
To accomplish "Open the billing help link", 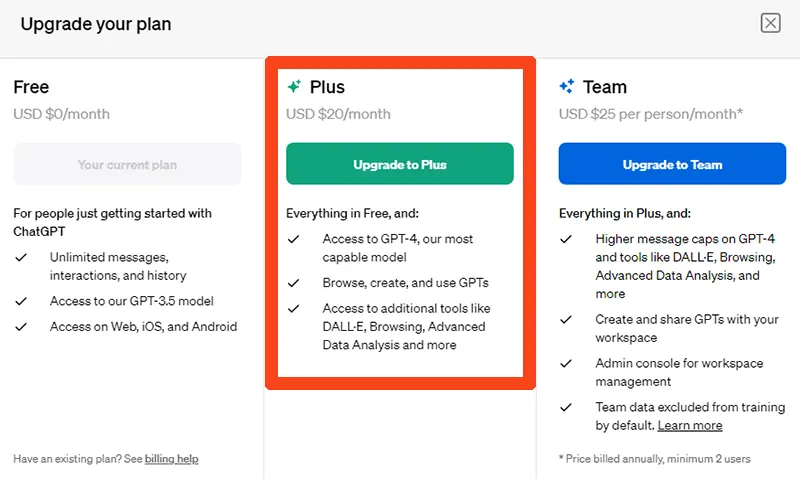I will tap(171, 459).
